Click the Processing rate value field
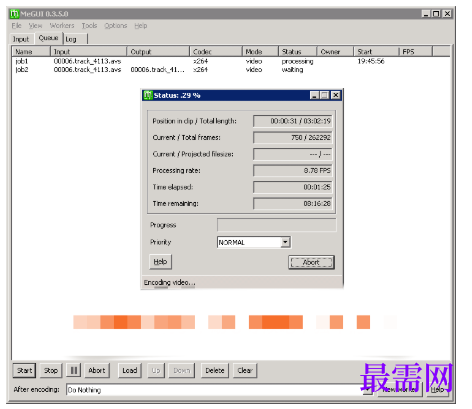 tap(293, 170)
